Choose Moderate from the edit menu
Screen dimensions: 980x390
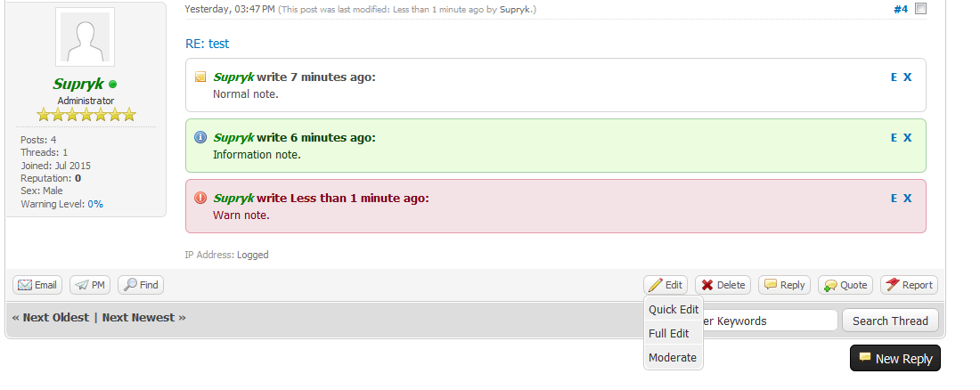pyautogui.click(x=673, y=358)
